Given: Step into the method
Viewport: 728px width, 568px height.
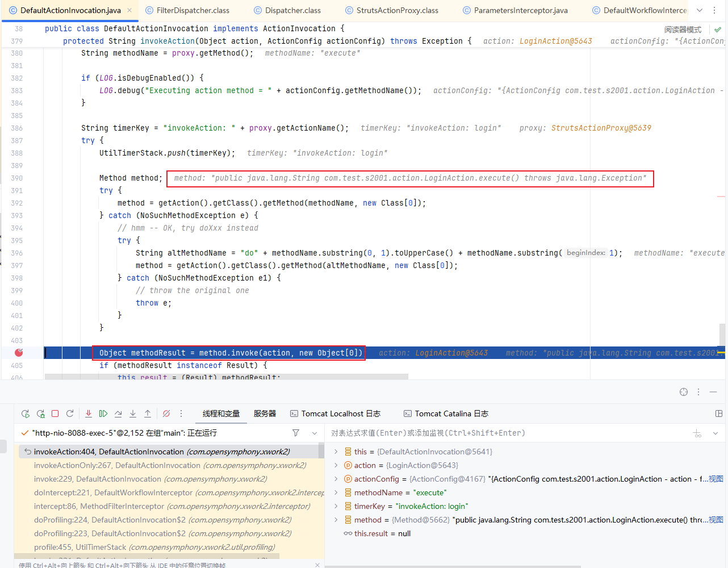Looking at the screenshot, I should [133, 414].
